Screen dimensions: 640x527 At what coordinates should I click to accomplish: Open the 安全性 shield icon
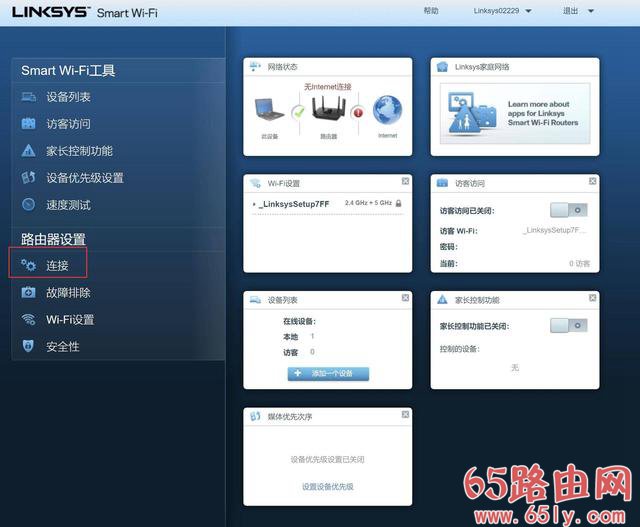point(28,346)
